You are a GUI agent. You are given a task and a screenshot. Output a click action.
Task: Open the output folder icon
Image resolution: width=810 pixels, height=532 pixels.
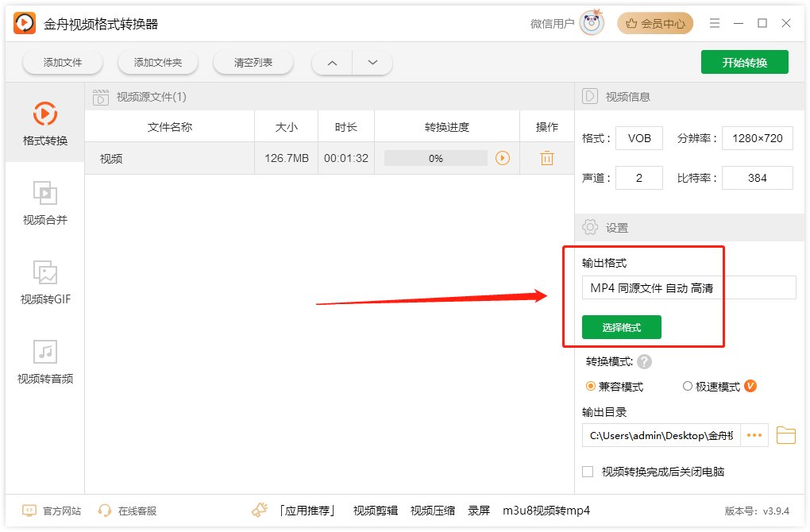pyautogui.click(x=785, y=435)
